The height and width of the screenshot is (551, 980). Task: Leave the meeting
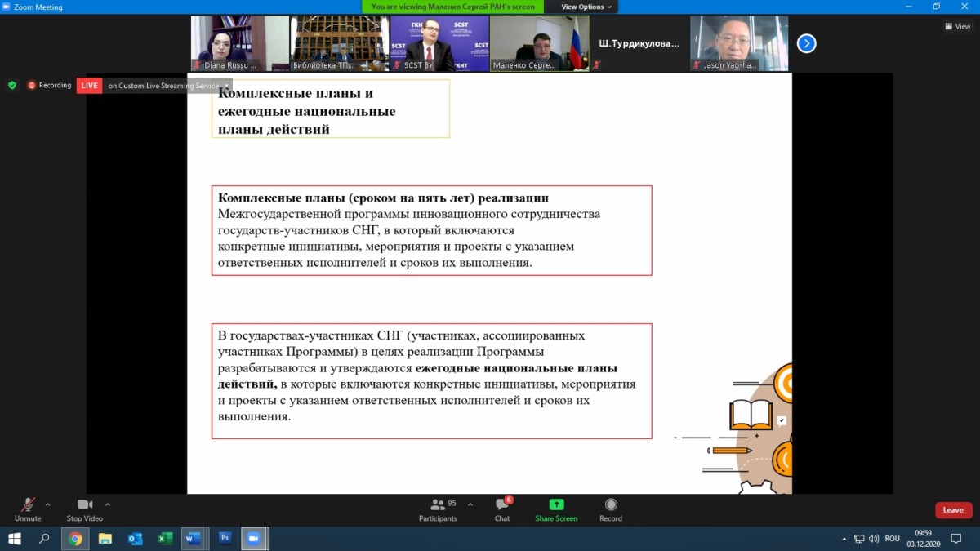click(953, 510)
